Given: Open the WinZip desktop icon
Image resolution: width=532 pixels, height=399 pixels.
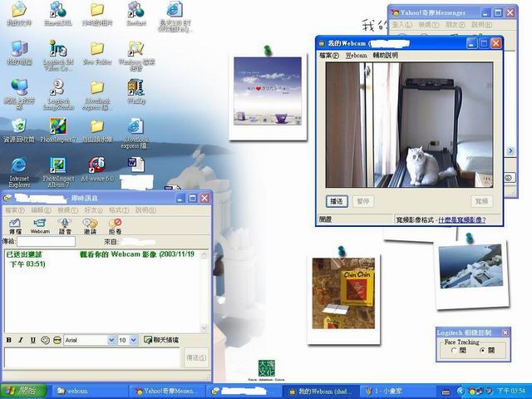Looking at the screenshot, I should [136, 91].
